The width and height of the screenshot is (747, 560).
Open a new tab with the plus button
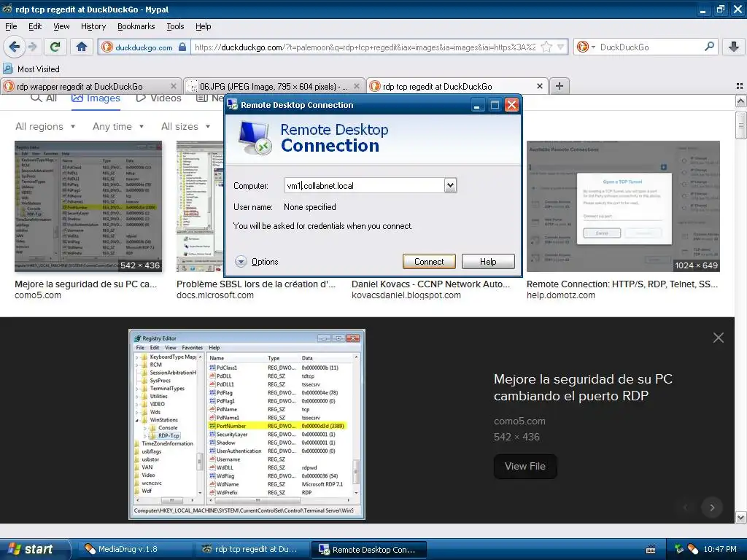tap(560, 86)
